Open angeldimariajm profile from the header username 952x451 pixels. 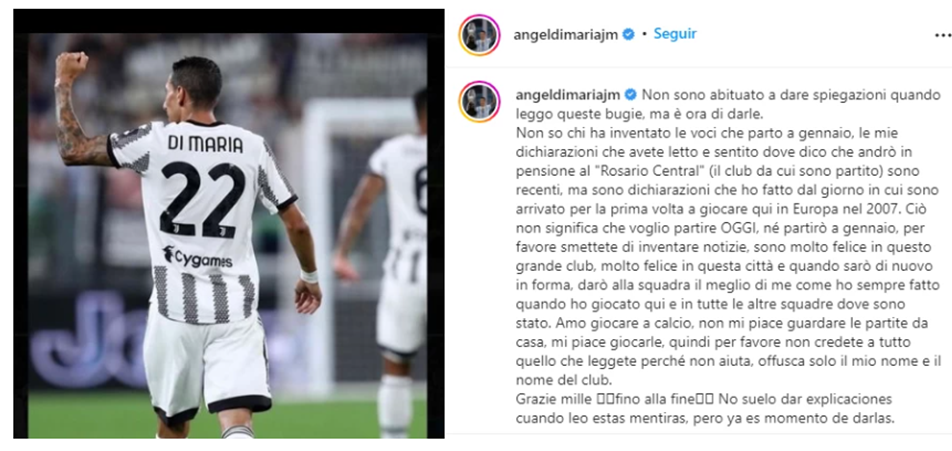565,35
